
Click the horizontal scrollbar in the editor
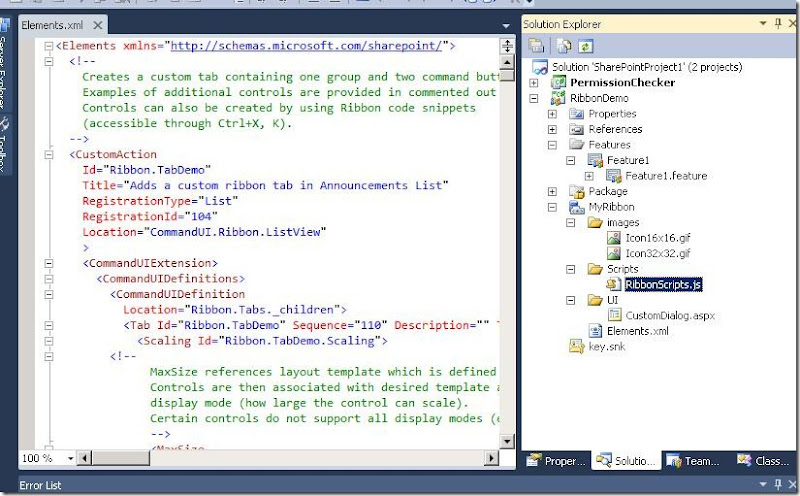click(300, 458)
